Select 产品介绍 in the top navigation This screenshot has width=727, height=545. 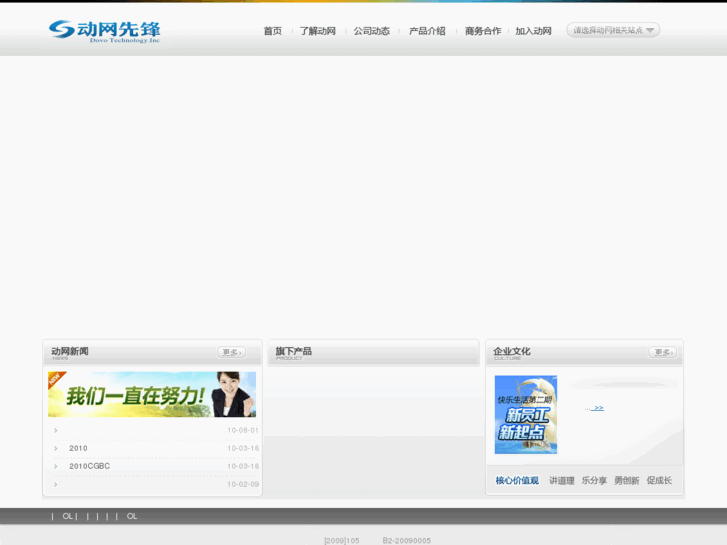click(427, 31)
